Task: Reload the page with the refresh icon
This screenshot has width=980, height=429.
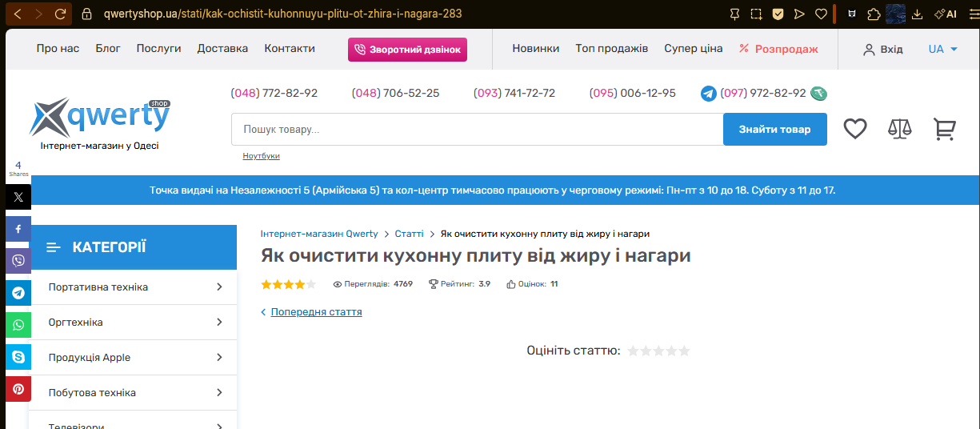Action: pyautogui.click(x=61, y=14)
